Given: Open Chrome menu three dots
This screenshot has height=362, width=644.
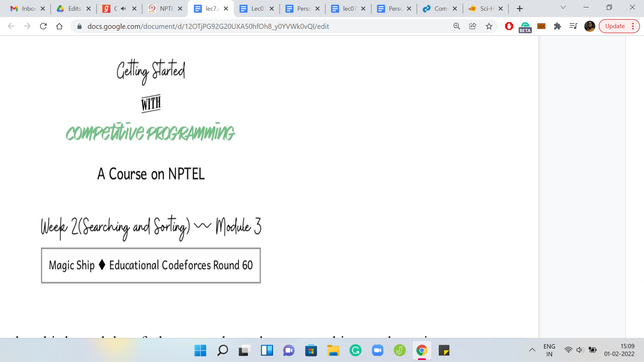Looking at the screenshot, I should point(633,26).
